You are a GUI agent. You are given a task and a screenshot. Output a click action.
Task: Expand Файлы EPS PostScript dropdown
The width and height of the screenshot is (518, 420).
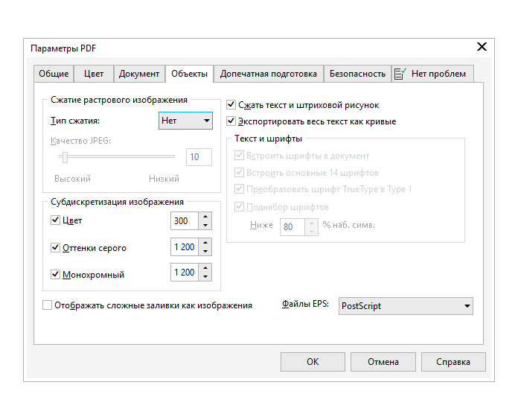[x=406, y=306]
